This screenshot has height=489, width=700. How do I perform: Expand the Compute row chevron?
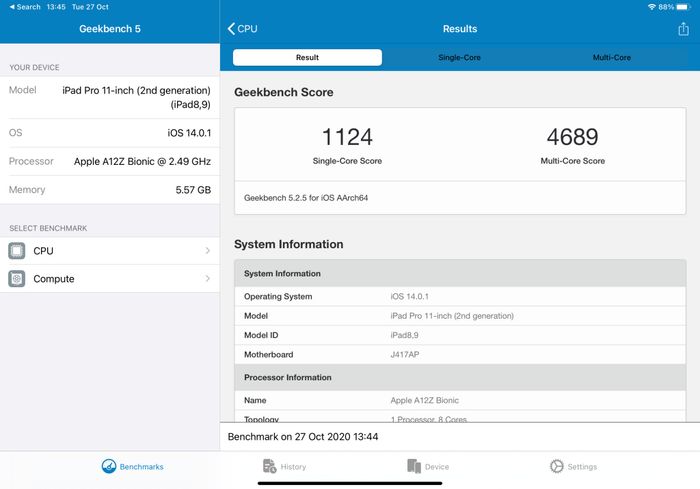[208, 279]
